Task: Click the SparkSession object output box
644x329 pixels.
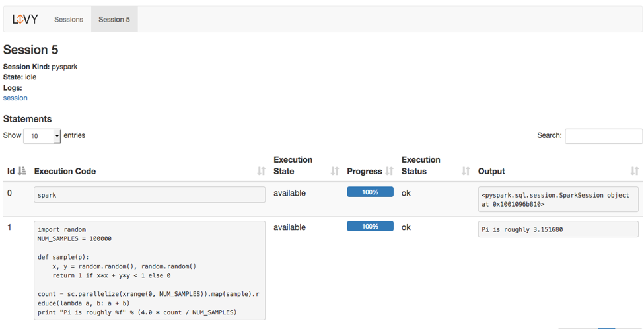Action: click(558, 200)
